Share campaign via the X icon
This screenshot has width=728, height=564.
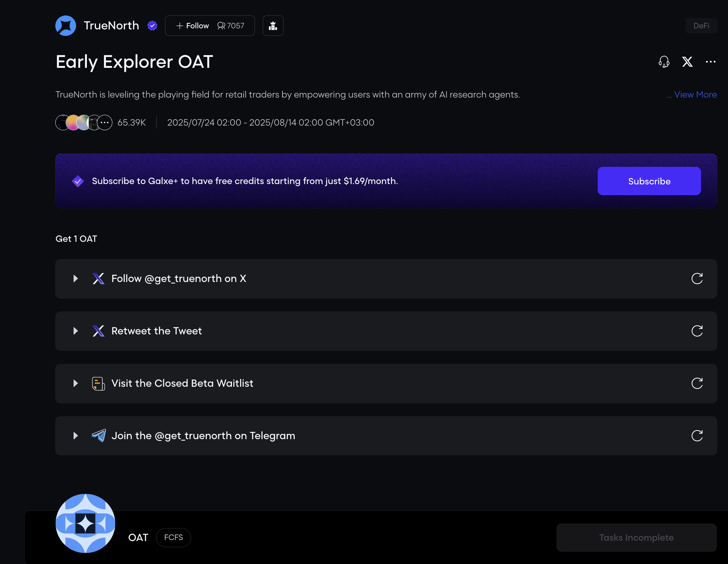coord(687,62)
